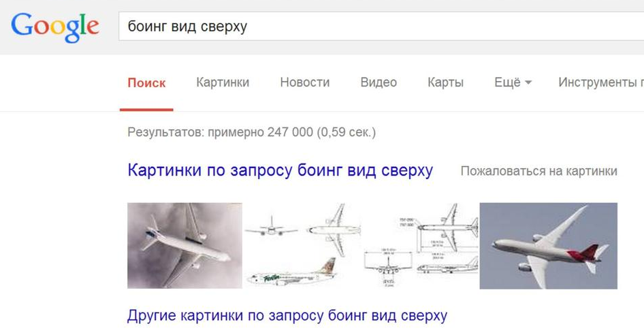Switch to the Картинки tab
The image size is (644, 333).
(223, 82)
